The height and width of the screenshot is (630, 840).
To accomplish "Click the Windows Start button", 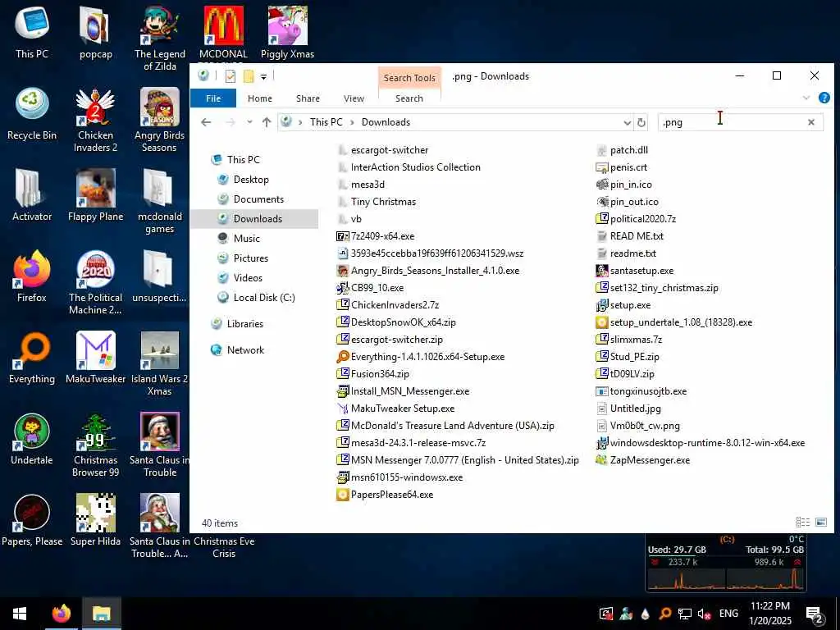I will click(20, 614).
